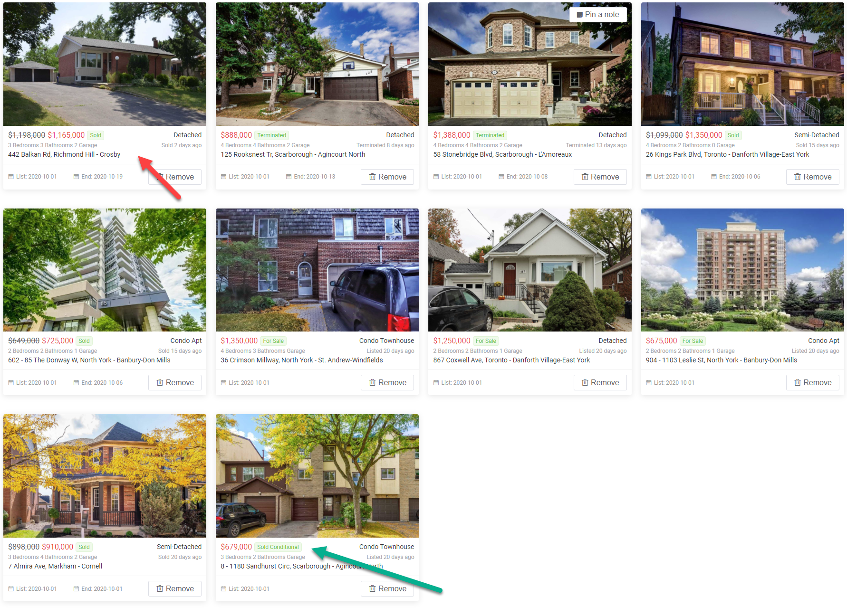This screenshot has width=847, height=616.
Task: Open the 7 Almira Ave listing photo
Action: (x=105, y=476)
